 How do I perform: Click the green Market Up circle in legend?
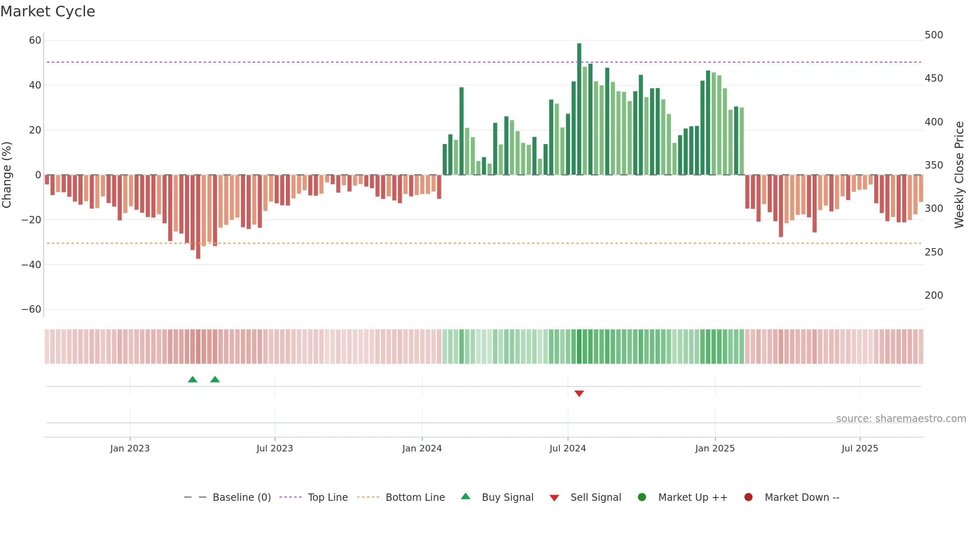click(x=642, y=497)
